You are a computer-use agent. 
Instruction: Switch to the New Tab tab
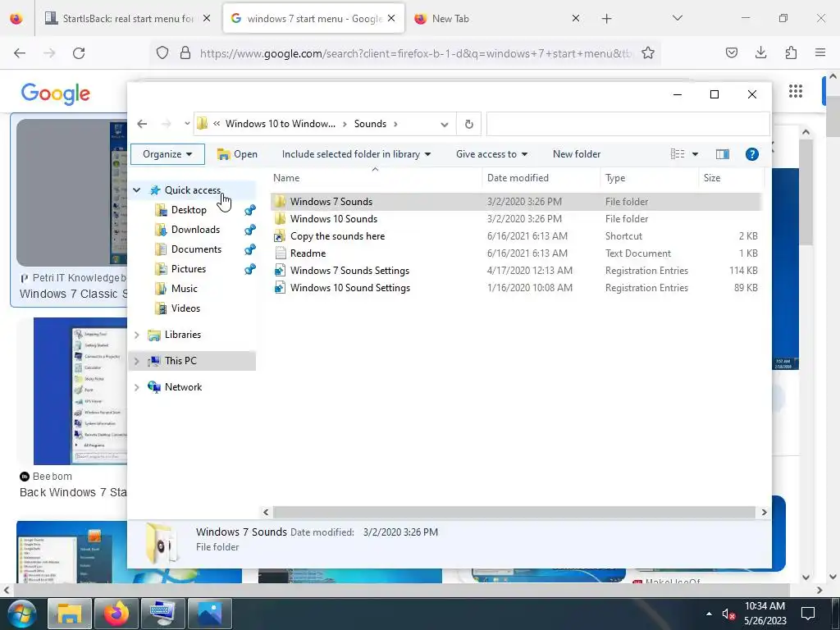click(495, 18)
